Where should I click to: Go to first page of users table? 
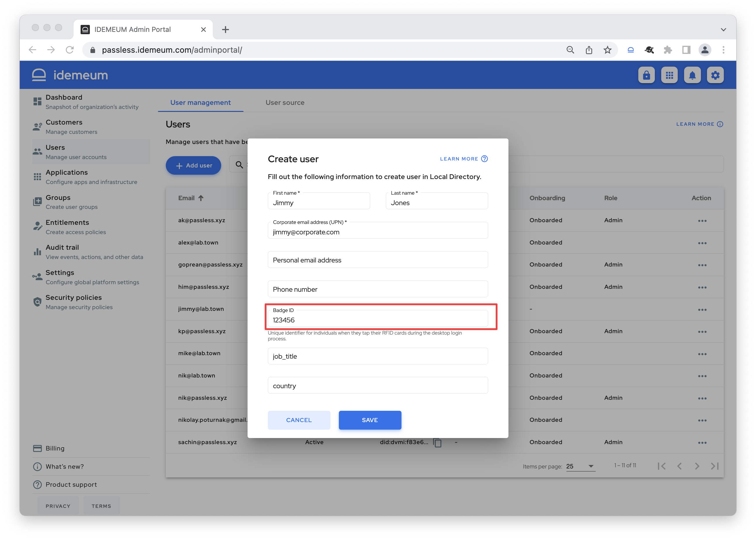pyautogui.click(x=662, y=466)
